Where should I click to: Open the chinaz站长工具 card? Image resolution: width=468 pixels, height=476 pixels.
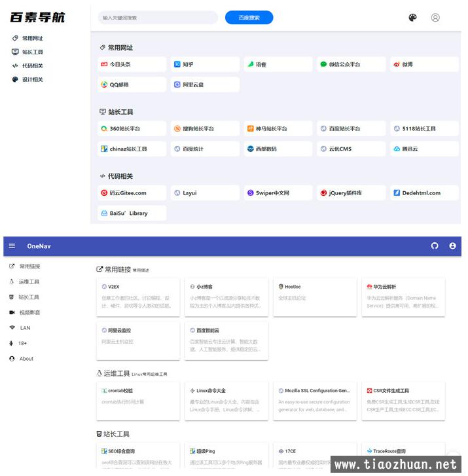[132, 149]
